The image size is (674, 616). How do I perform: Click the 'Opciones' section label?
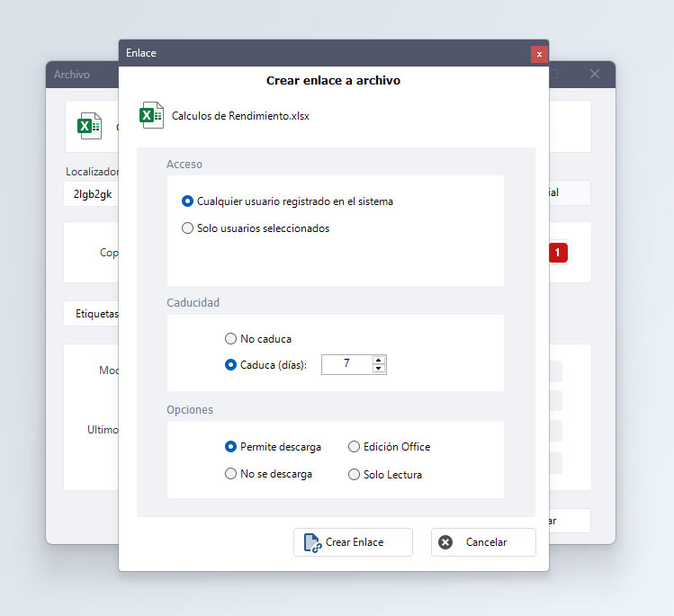point(190,409)
